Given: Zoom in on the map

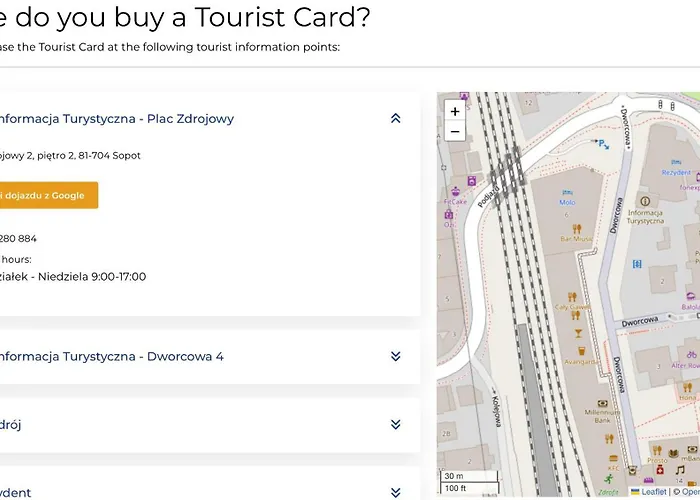Looking at the screenshot, I should (x=455, y=112).
